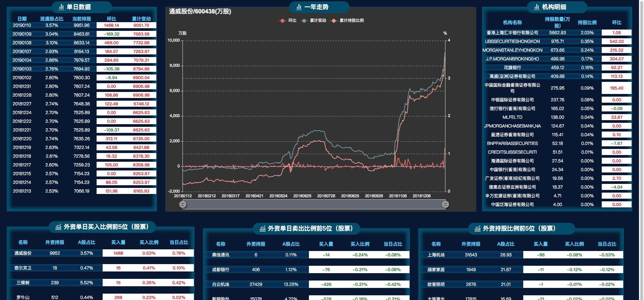644x300 pixels.
Task: Click 顾家家居 in the holding-ratio table
Action: [436, 269]
